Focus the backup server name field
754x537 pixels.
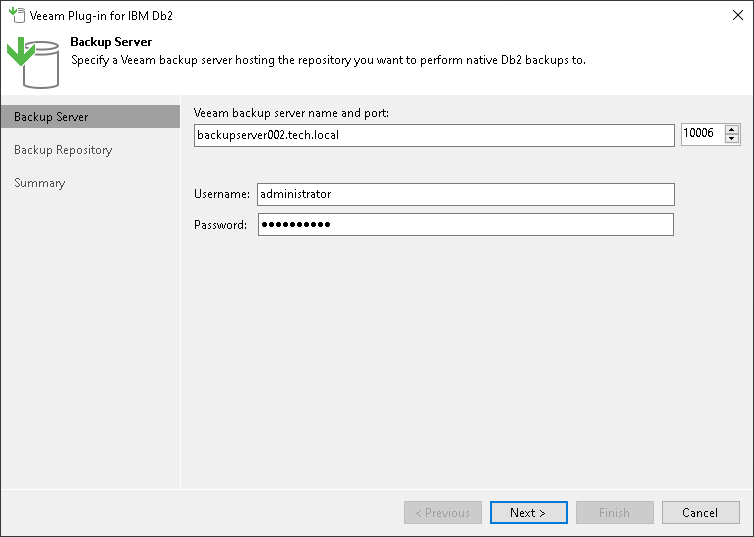pyautogui.click(x=434, y=135)
